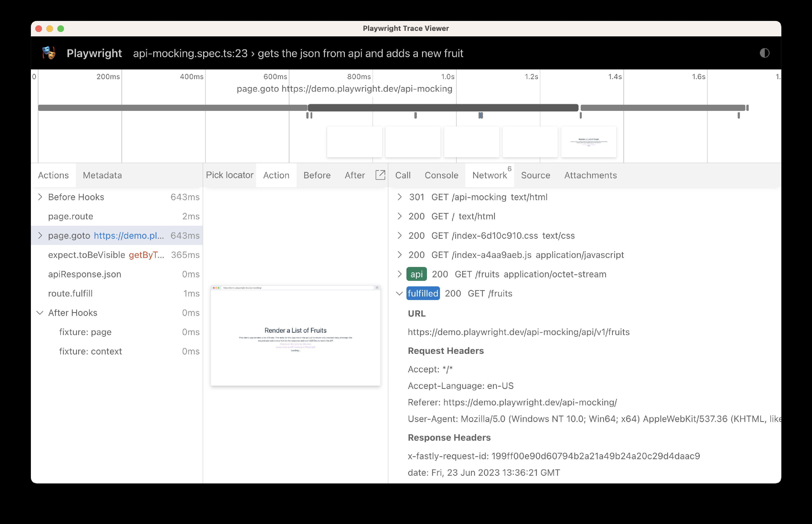Select the Action snapshot tab
The image size is (812, 524).
coord(276,175)
